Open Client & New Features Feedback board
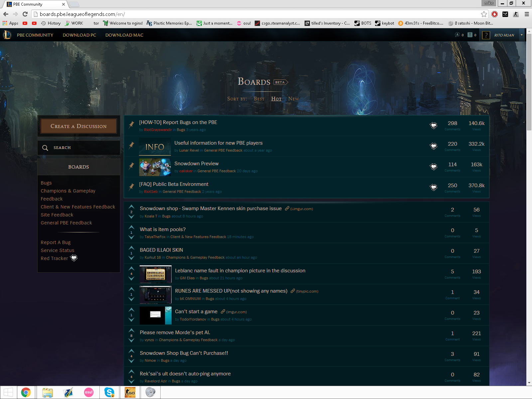Image resolution: width=532 pixels, height=399 pixels. [78, 207]
